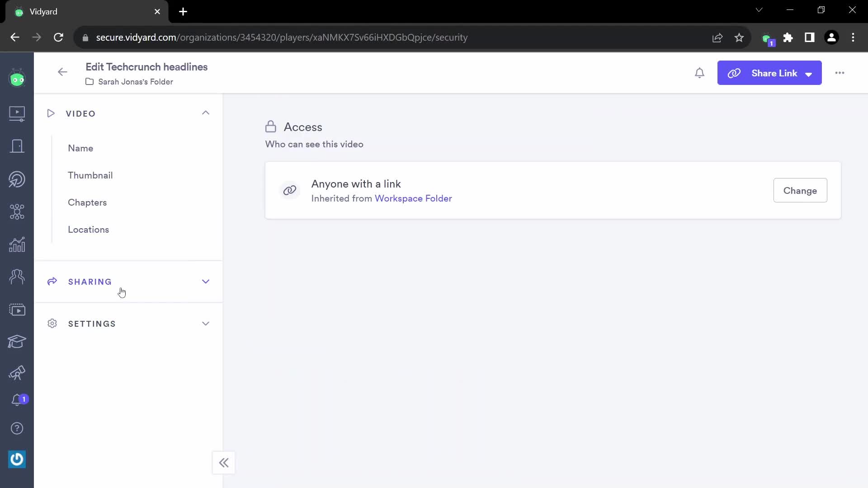The width and height of the screenshot is (868, 488).
Task: Click the help/question mark icon
Action: coord(16,428)
